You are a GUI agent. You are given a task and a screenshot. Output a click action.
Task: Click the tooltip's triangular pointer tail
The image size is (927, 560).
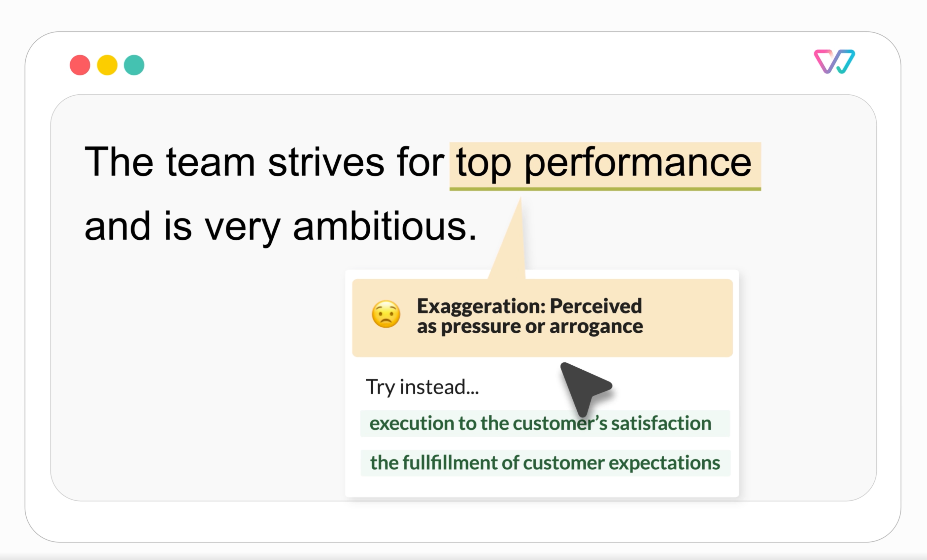pyautogui.click(x=511, y=245)
